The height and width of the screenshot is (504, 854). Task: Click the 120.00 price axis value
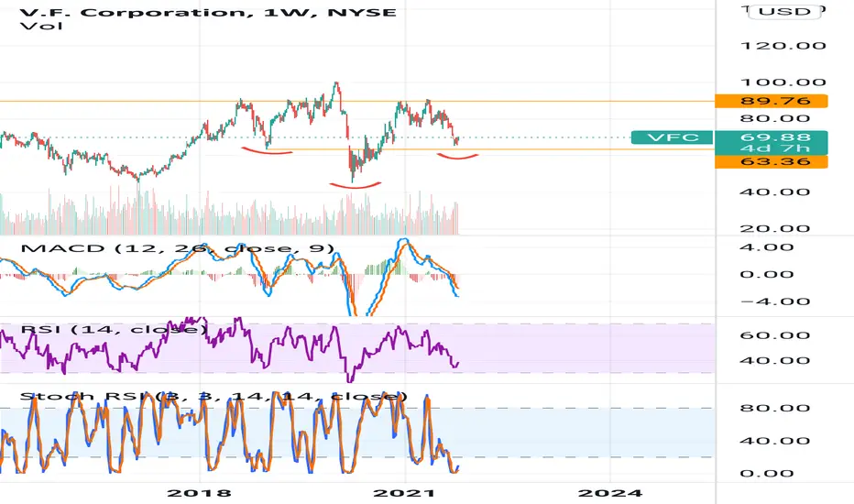tap(783, 46)
